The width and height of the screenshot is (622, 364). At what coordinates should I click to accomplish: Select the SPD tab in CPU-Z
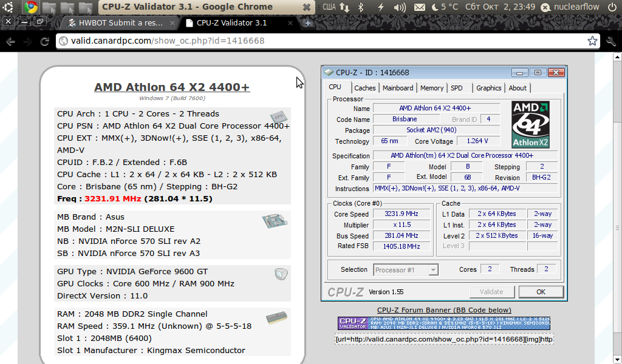click(x=457, y=88)
